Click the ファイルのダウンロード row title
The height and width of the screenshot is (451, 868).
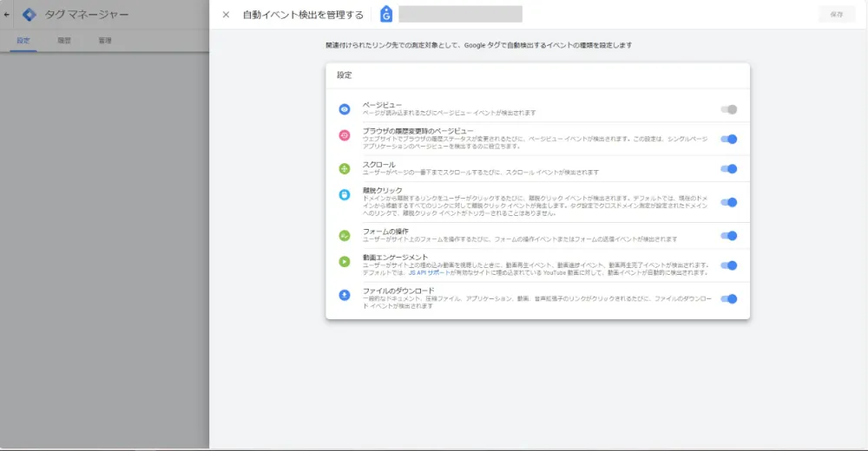tap(398, 291)
